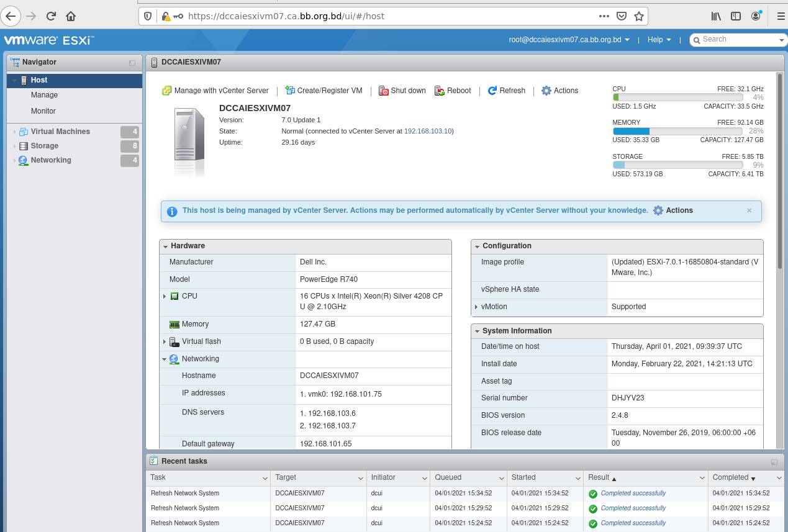The height and width of the screenshot is (532, 788).
Task: Toggle the browser sidebar icon
Action: tap(736, 16)
